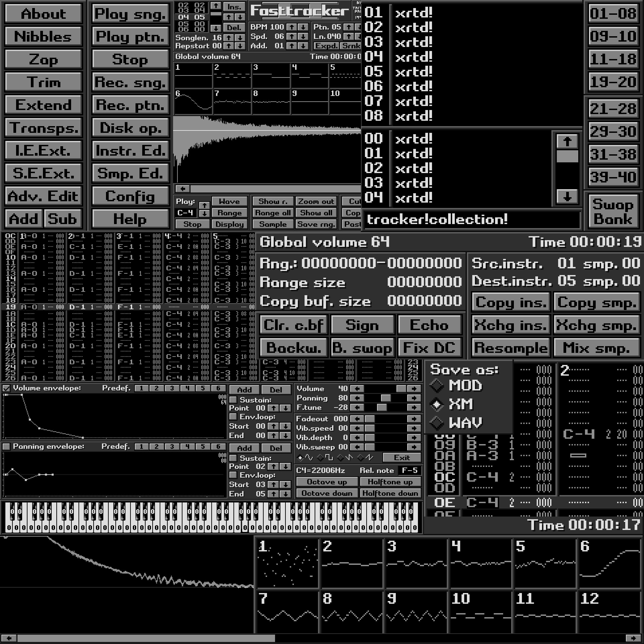This screenshot has height=644, width=644.
Task: Click the Vib.sweep slider right arrow
Action: (x=414, y=447)
